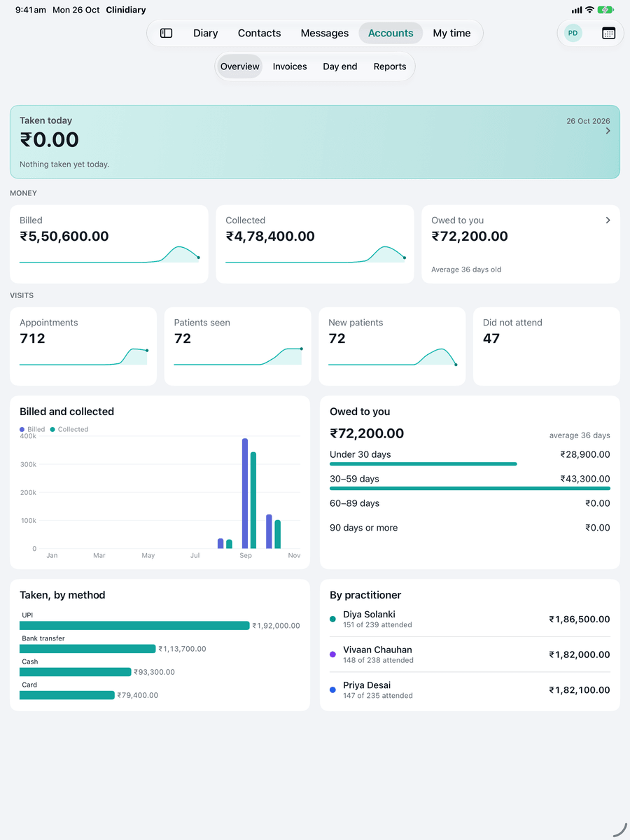
Task: Click Diya Solanki's teal color dot
Action: 332,619
